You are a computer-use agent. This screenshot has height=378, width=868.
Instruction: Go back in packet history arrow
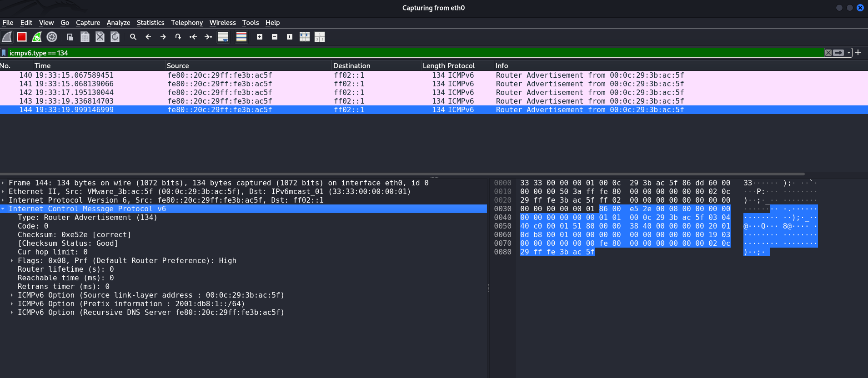tap(148, 37)
